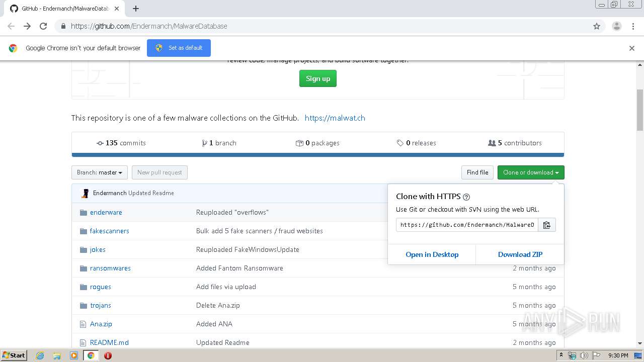Open the Ana.zip file link
The image size is (644, 362).
click(101, 324)
